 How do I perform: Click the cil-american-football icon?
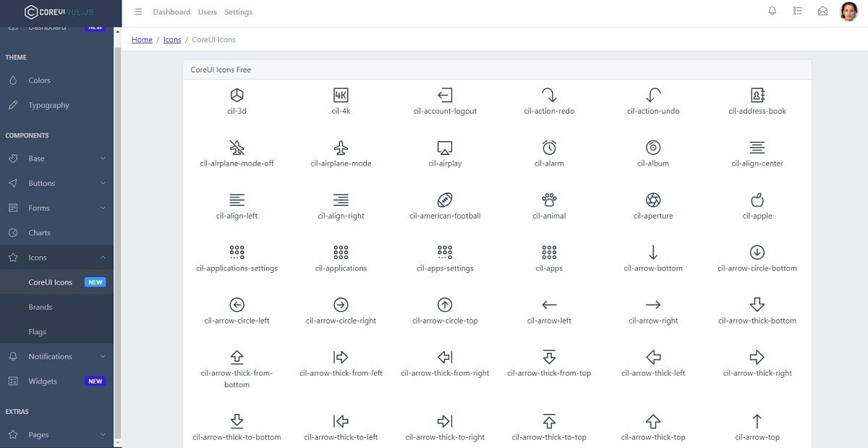pos(445,200)
